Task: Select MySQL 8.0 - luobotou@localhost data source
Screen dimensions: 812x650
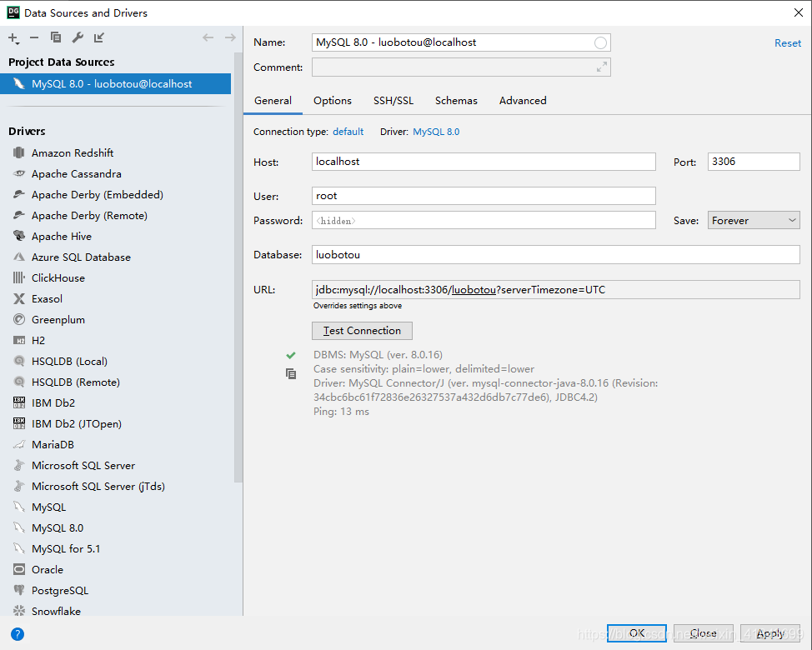Action: point(116,84)
